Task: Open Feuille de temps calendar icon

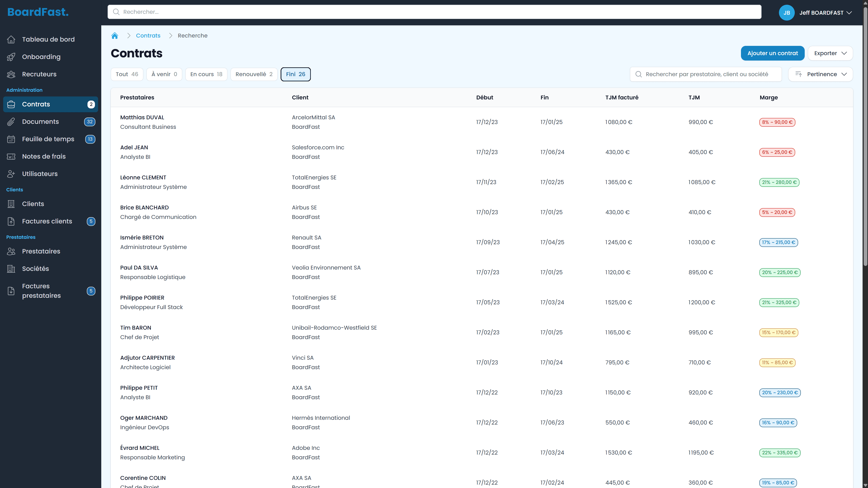Action: point(11,139)
